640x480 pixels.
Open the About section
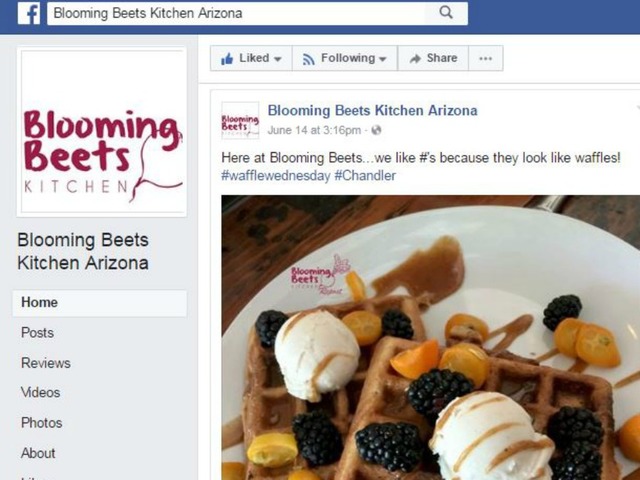click(38, 453)
